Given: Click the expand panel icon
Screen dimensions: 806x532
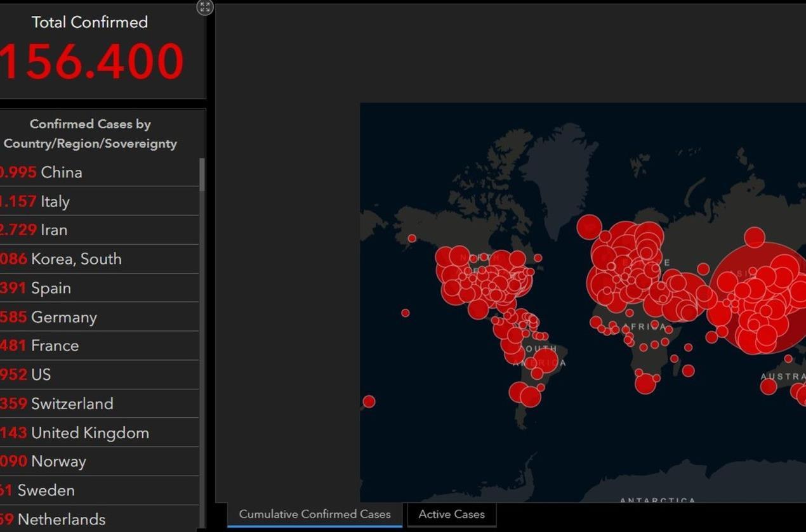Looking at the screenshot, I should coord(204,8).
